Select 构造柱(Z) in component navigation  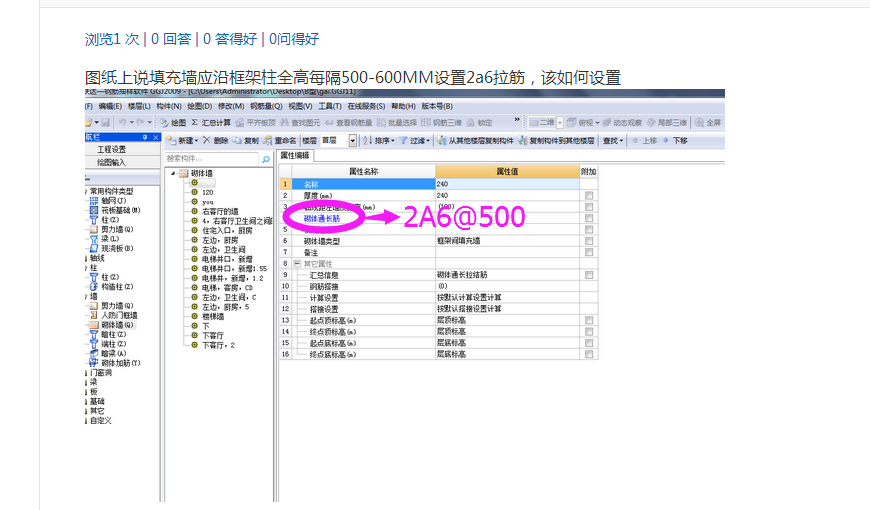112,286
